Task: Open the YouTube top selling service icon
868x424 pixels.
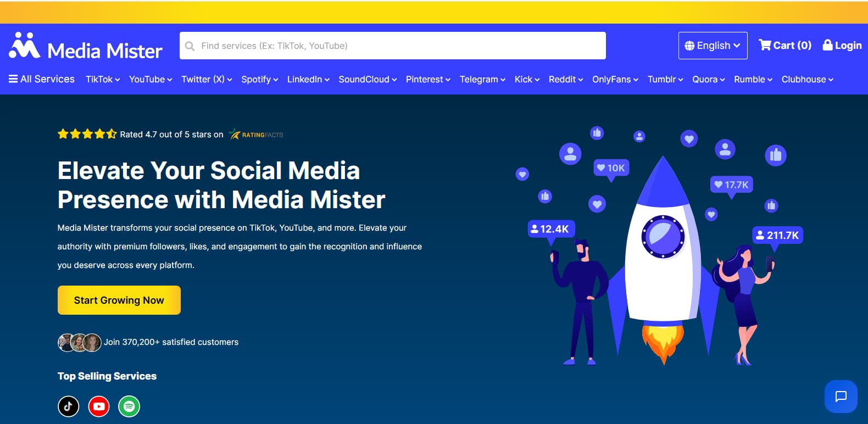Action: point(99,406)
